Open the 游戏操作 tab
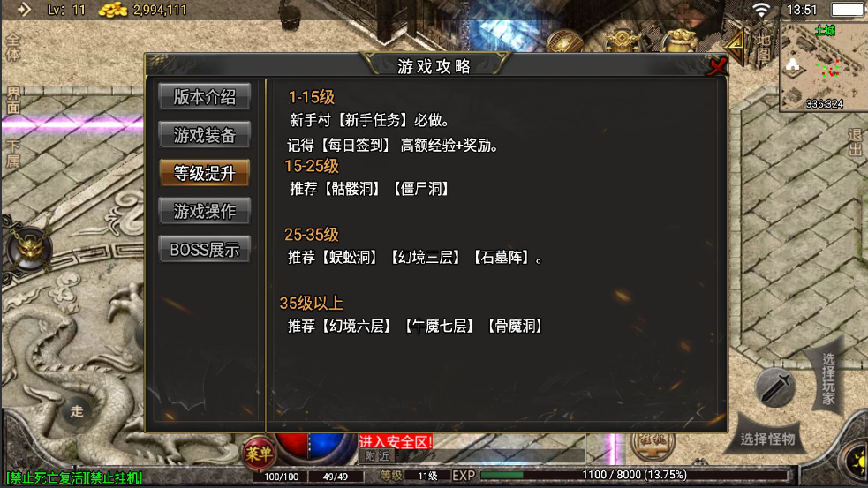Screen dimensions: 868x488 click(x=204, y=212)
